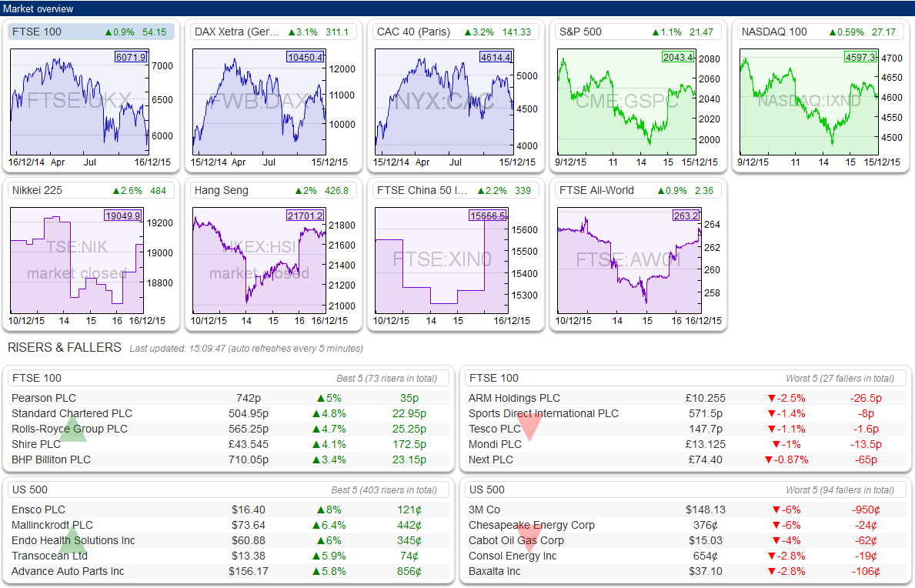Click the FTSE All-World card title

point(596,191)
